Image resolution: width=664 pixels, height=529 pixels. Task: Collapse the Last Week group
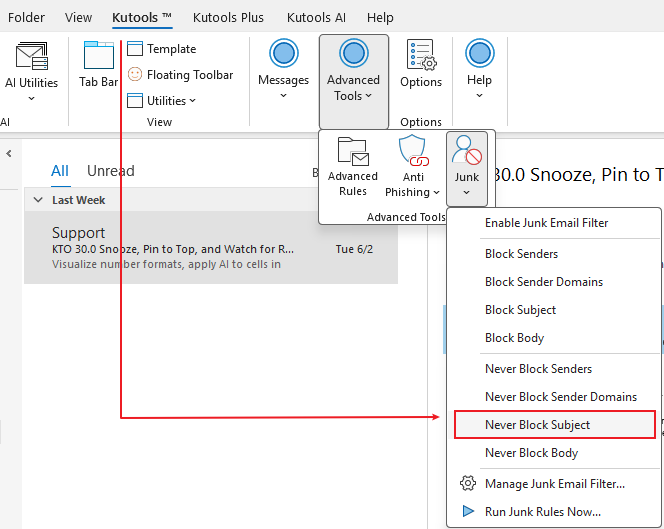click(38, 200)
